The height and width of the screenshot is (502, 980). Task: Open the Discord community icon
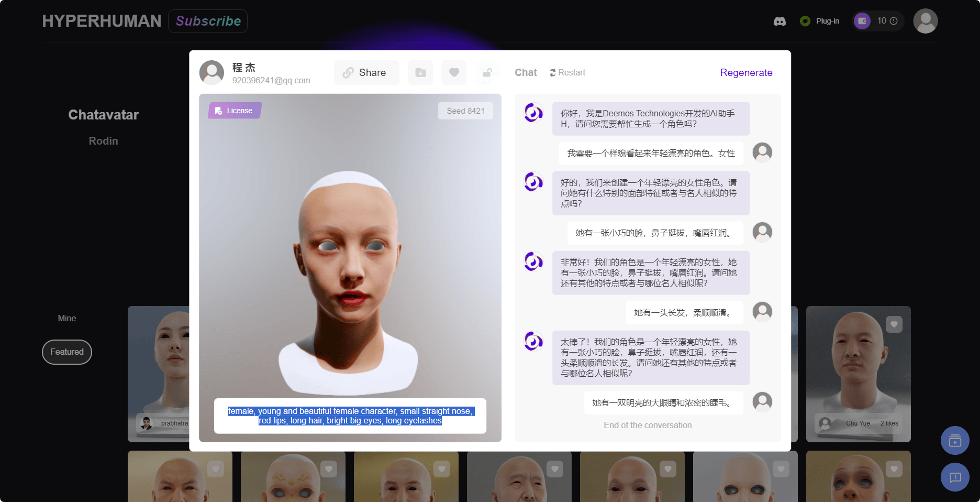(779, 21)
